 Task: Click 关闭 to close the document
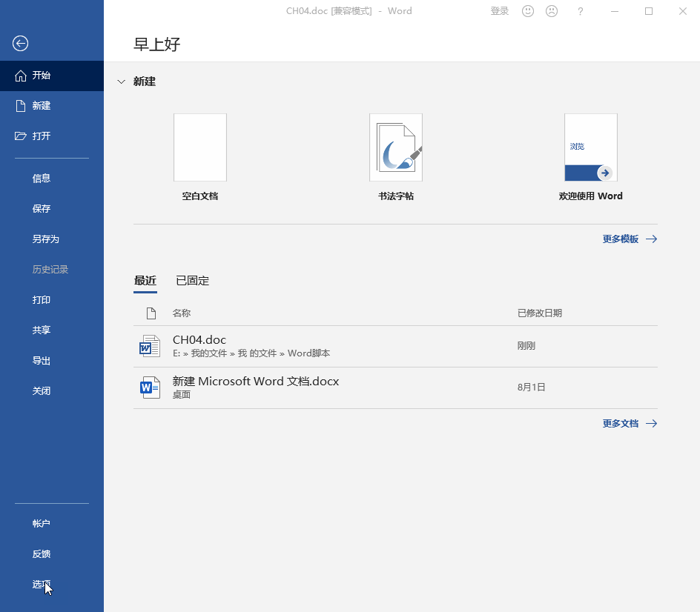[52, 390]
